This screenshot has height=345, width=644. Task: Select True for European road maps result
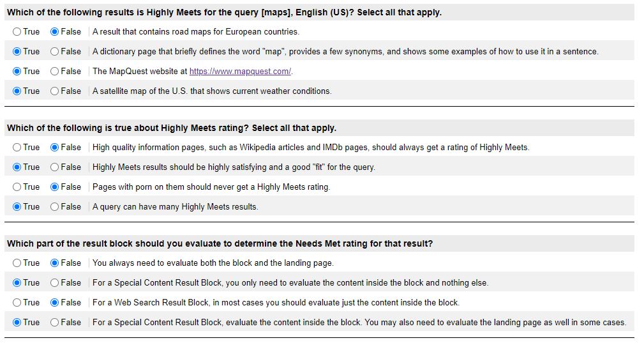pyautogui.click(x=17, y=32)
